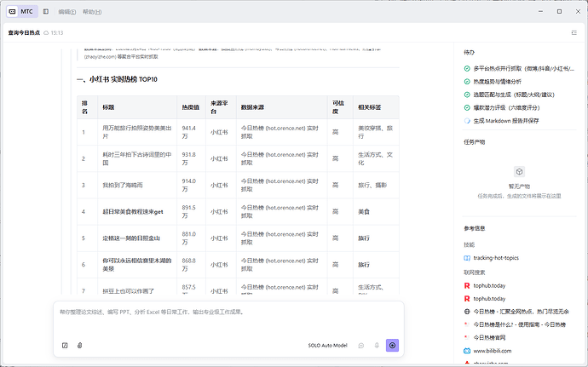Image resolution: width=588 pixels, height=367 pixels.
Task: Click the 美妆穿搭、旅行 tag cell
Action: coord(375,132)
